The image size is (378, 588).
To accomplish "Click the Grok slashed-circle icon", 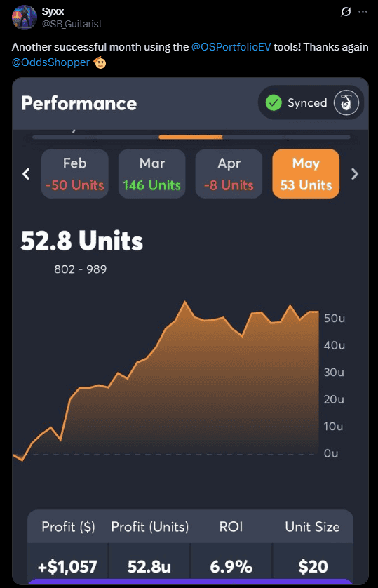I will tap(346, 12).
